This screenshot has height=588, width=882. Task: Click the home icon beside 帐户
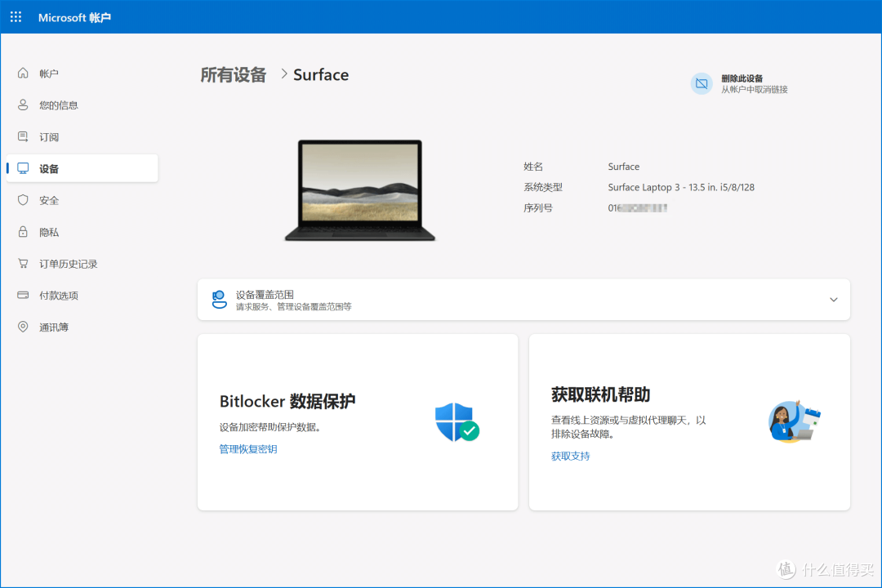(23, 73)
